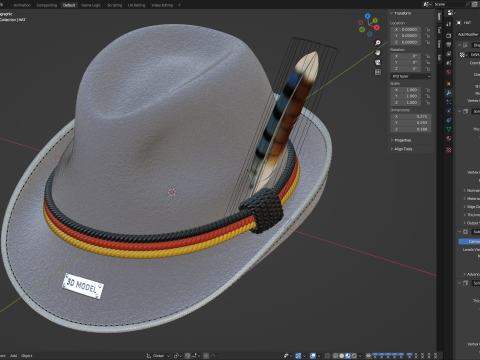Viewport: 480px width, 360px height.
Task: Switch to the Animation workspace tab
Action: coord(22,5)
